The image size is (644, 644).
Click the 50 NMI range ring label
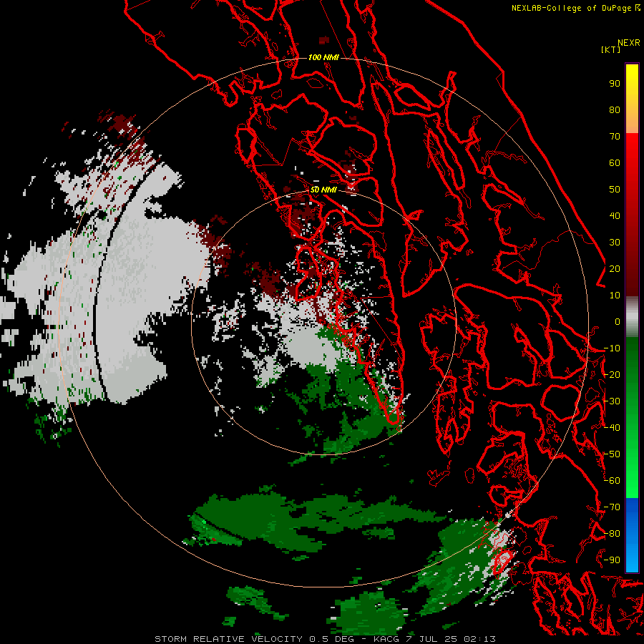click(323, 190)
